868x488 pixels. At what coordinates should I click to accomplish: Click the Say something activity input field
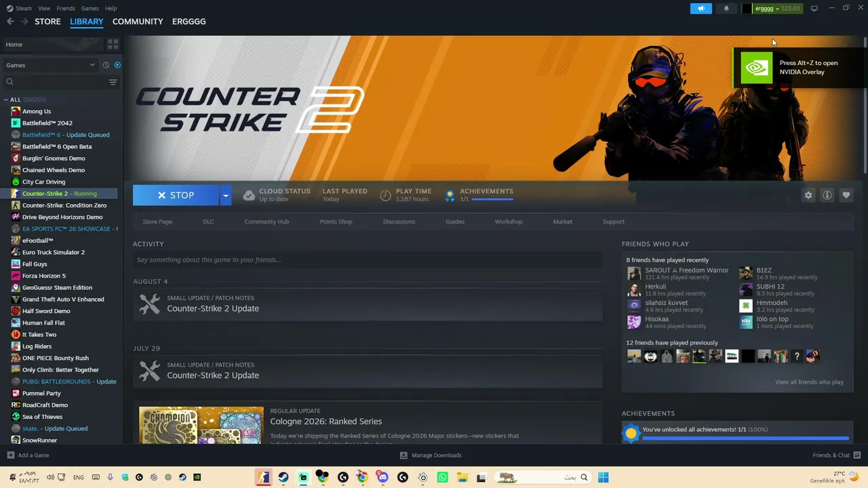click(368, 260)
